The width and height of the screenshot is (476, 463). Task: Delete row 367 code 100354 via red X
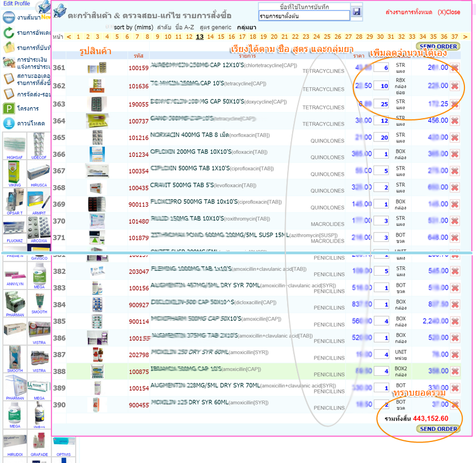point(454,171)
